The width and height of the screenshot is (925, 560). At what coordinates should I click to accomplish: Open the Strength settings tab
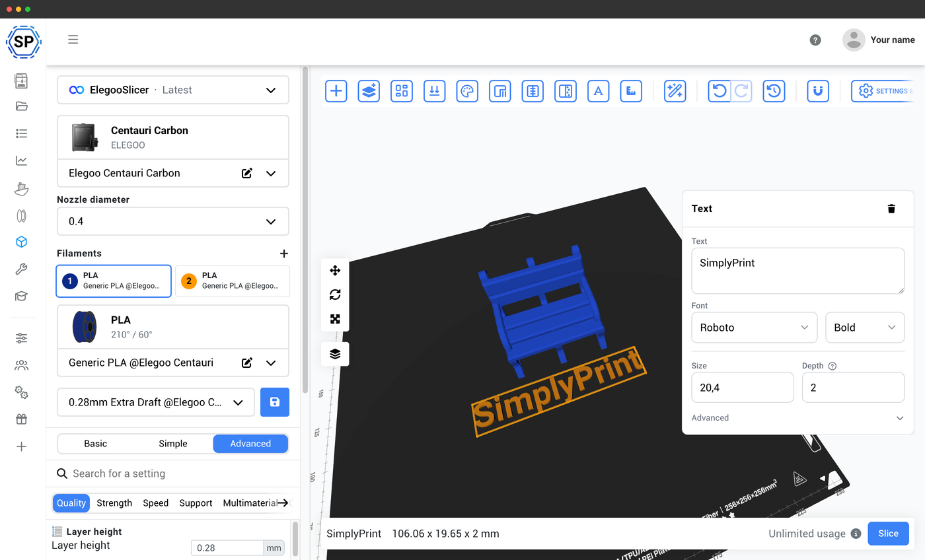(114, 503)
